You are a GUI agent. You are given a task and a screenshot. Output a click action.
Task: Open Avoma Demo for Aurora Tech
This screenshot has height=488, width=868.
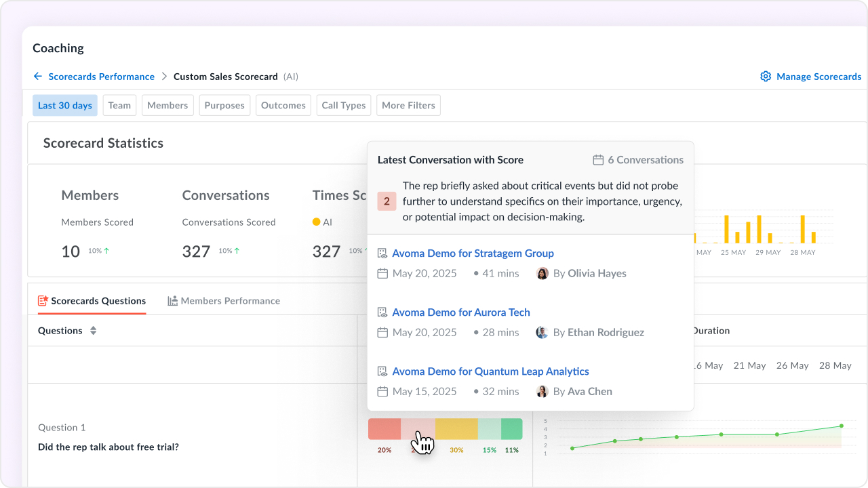[x=461, y=312]
